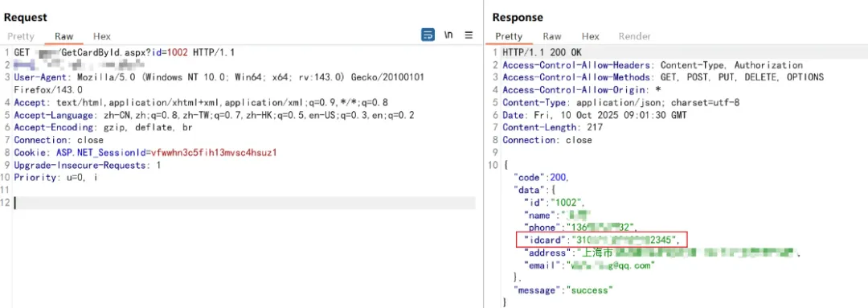This screenshot has width=868, height=308.
Task: Open the Response Hex tab
Action: [590, 36]
